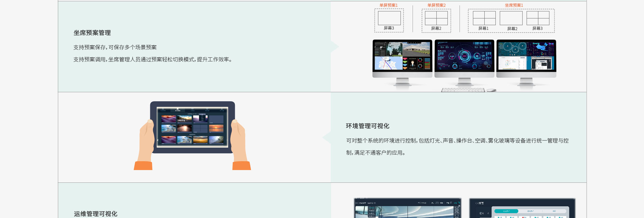This screenshot has width=644, height=218.
Task: Click the 单屏预案2 orange label
Action: pos(436,5)
